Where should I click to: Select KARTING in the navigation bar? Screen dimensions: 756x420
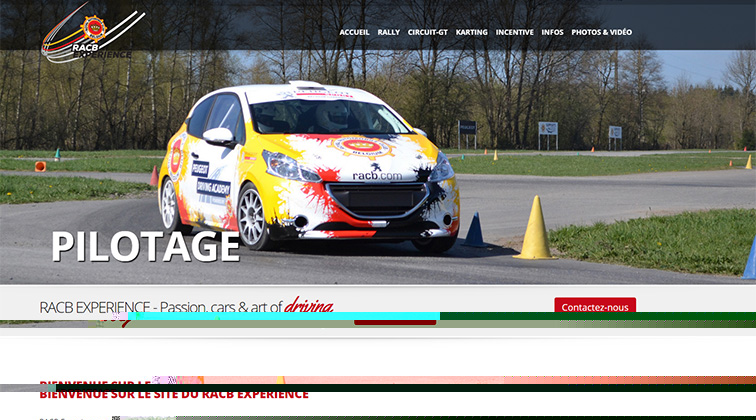(472, 32)
